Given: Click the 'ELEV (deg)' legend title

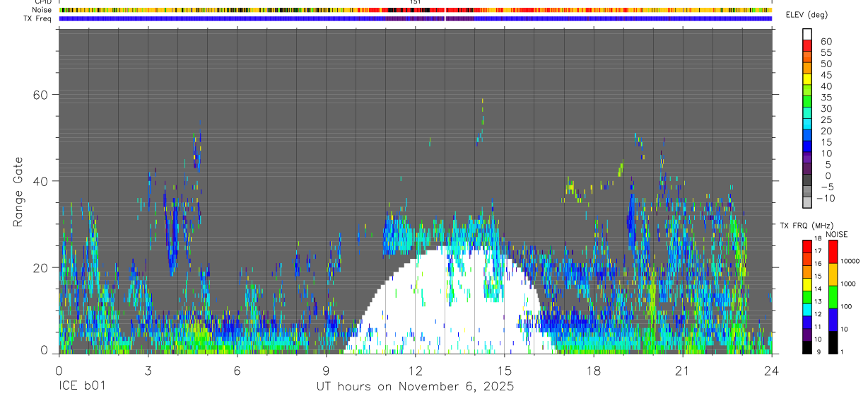Looking at the screenshot, I should (807, 15).
